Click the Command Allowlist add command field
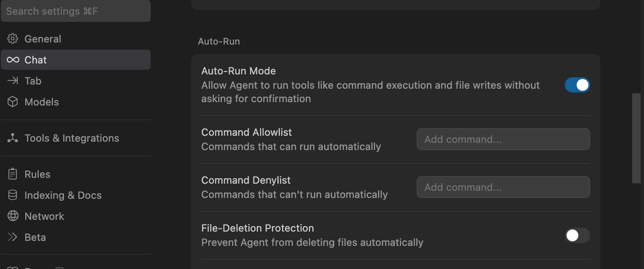The image size is (644, 269). [503, 139]
